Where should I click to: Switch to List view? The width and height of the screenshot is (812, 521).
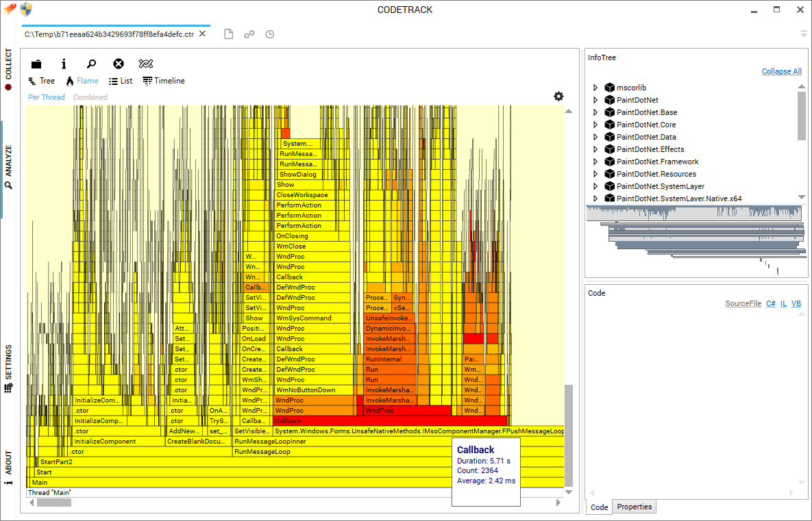pos(121,81)
